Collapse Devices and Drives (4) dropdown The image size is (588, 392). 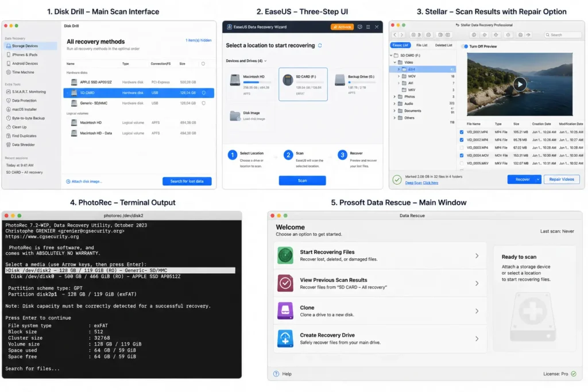pyautogui.click(x=265, y=61)
